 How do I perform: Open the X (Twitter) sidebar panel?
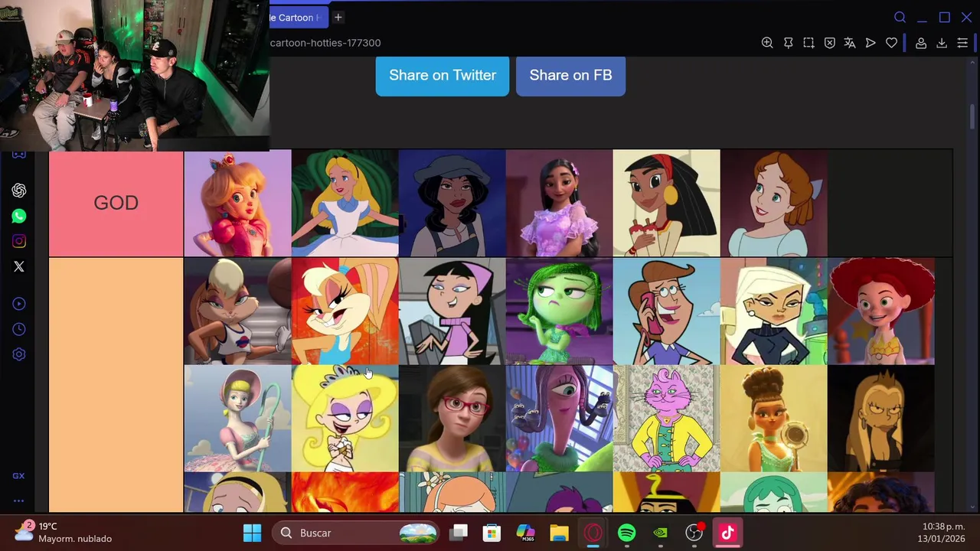(x=19, y=266)
